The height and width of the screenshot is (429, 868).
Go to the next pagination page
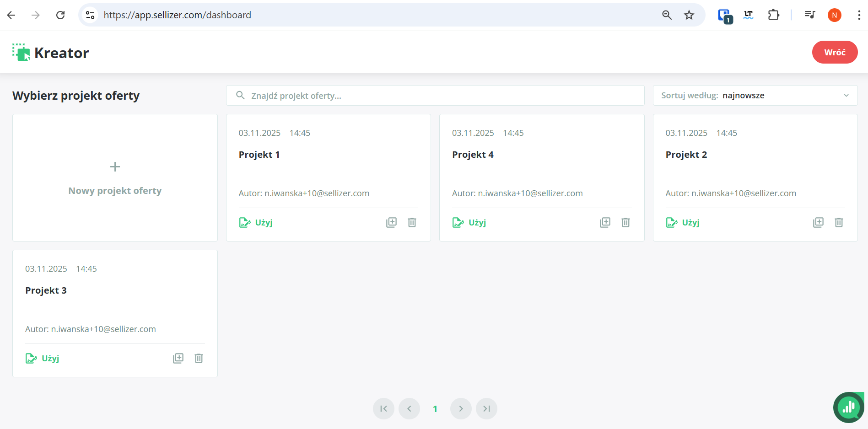(x=461, y=408)
